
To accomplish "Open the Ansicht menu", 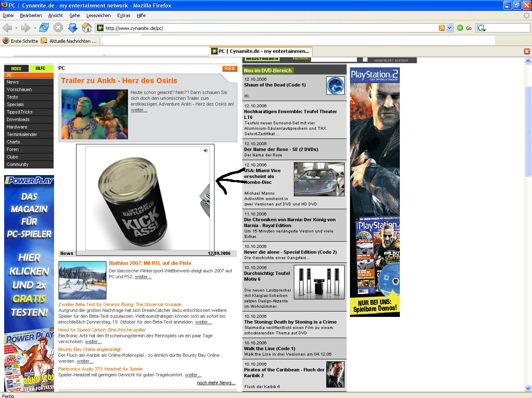I will tap(56, 15).
